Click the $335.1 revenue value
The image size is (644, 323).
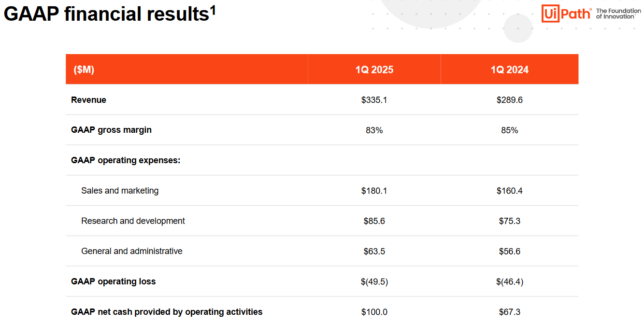tap(374, 100)
